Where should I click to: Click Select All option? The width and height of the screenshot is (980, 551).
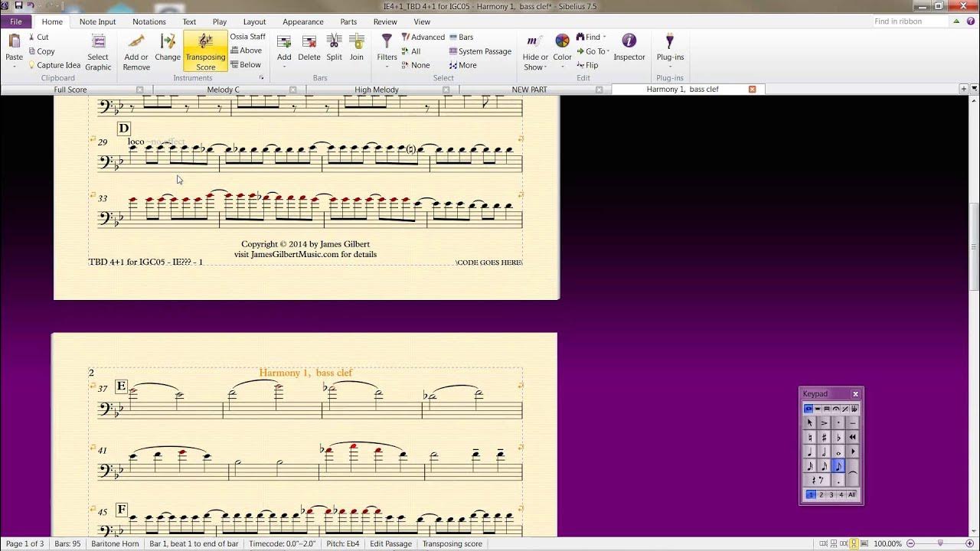[410, 51]
